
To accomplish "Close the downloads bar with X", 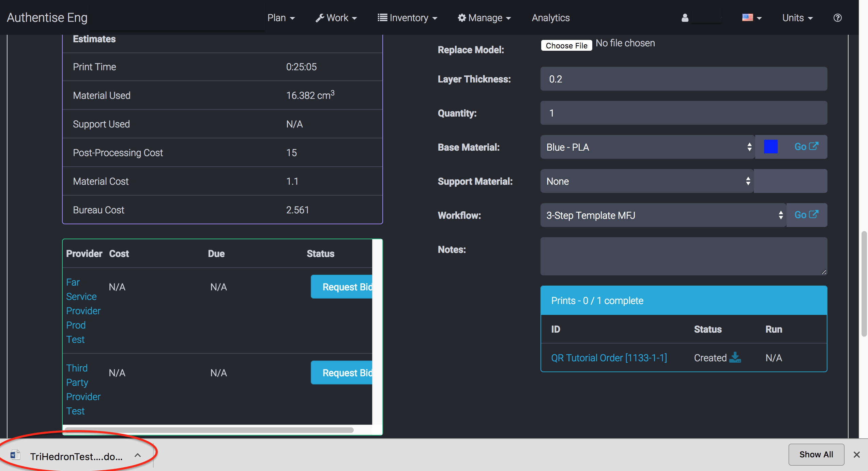I will pyautogui.click(x=856, y=454).
